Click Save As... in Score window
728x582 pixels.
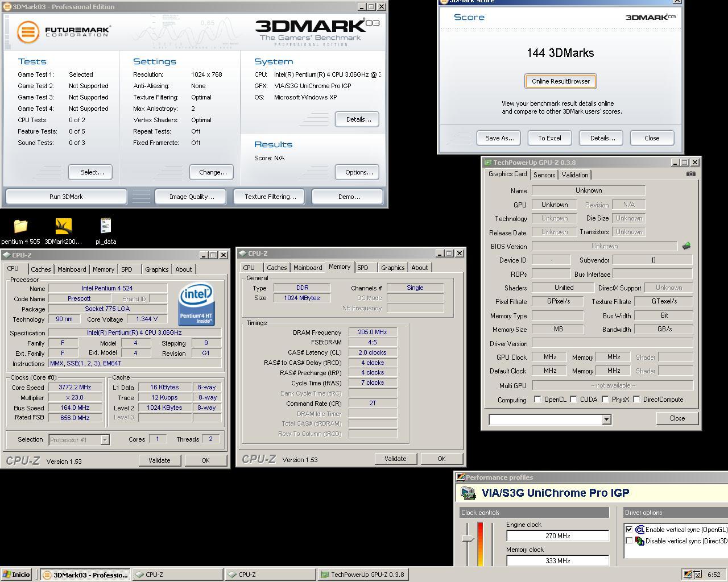[x=500, y=138]
